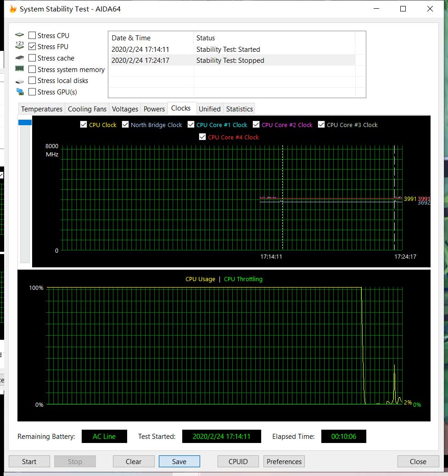Click the 17:24:17 time marker under clock graph

click(x=405, y=256)
